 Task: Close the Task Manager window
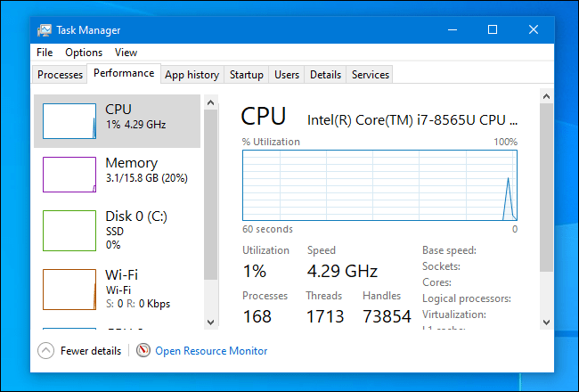coord(534,30)
